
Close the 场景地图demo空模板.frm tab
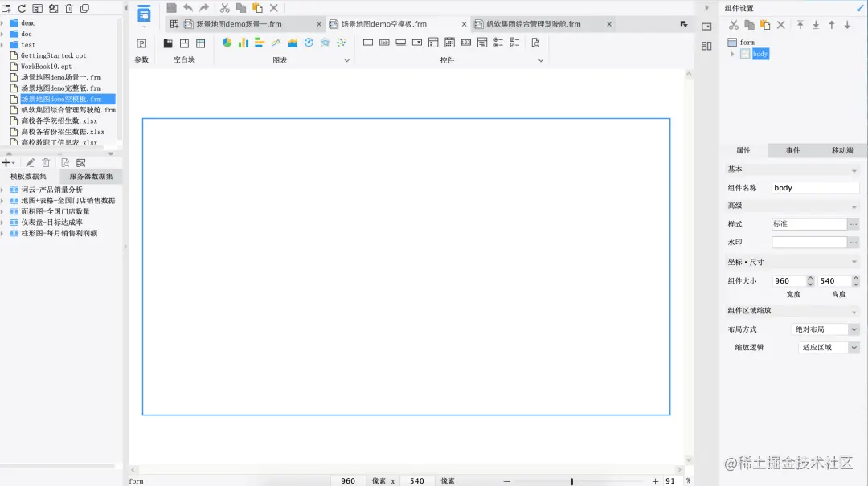pyautogui.click(x=464, y=24)
